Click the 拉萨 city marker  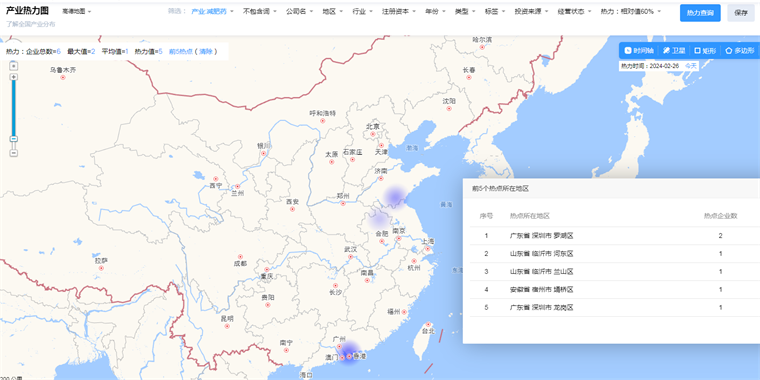pyautogui.click(x=101, y=268)
